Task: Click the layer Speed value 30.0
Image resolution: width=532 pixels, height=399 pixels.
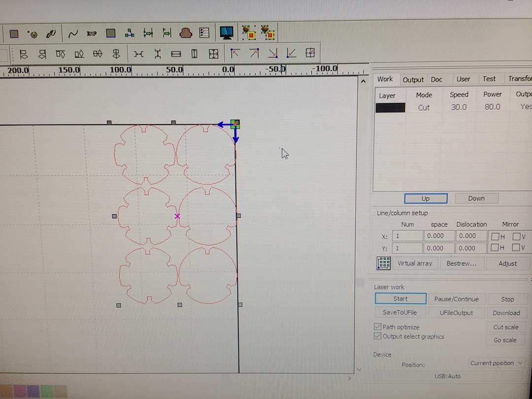Action: 459,107
